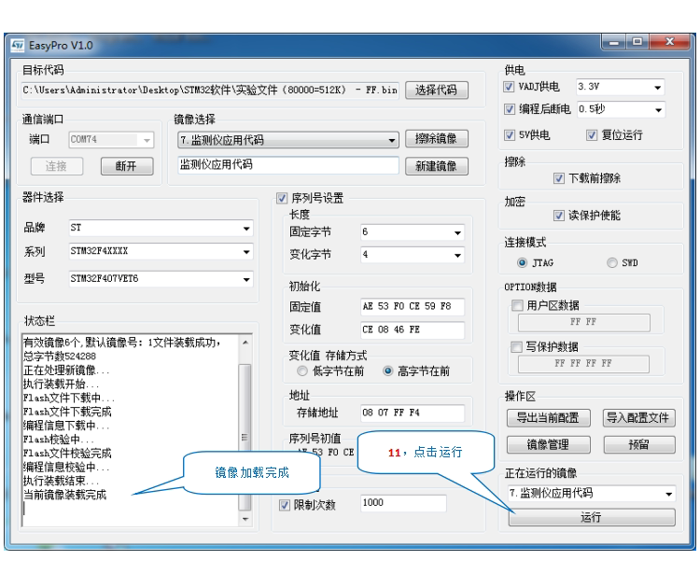The height and width of the screenshot is (588, 700).
Task: Open 镜像管理 image management
Action: point(548,444)
